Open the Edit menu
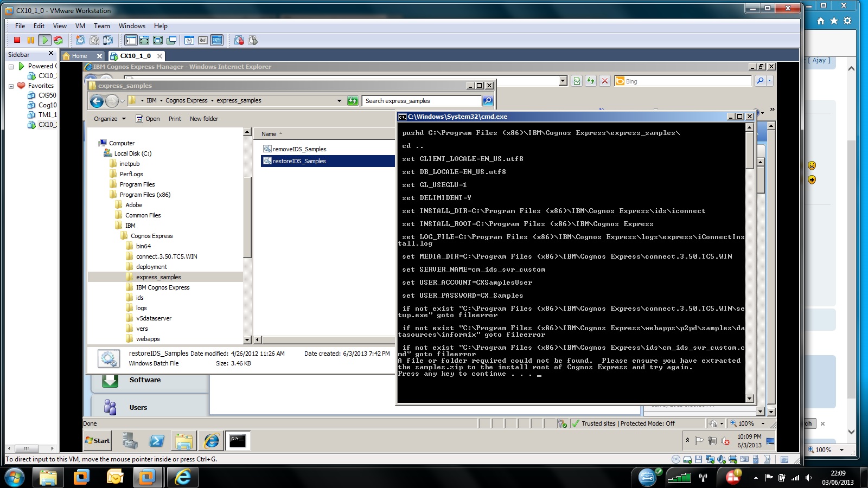 pos(39,25)
